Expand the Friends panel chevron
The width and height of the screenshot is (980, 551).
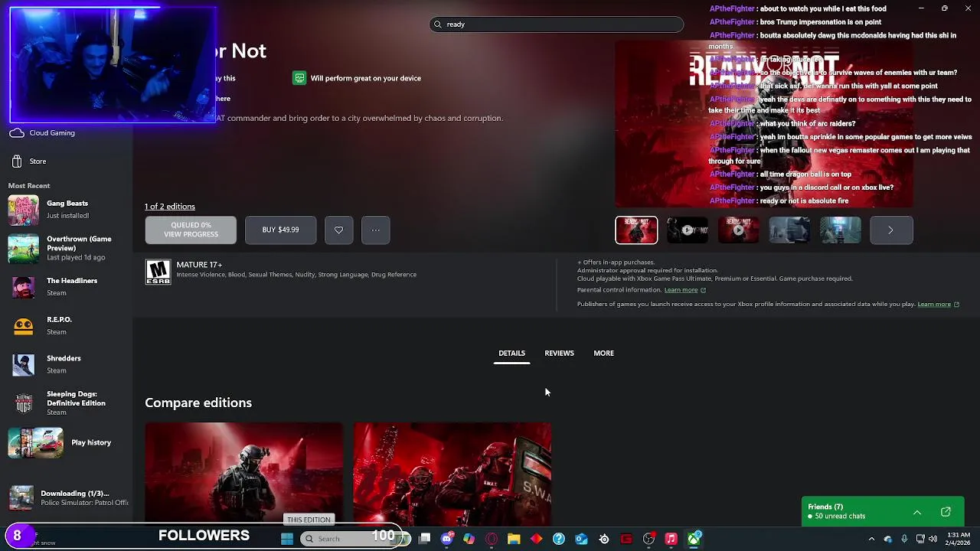tap(917, 512)
